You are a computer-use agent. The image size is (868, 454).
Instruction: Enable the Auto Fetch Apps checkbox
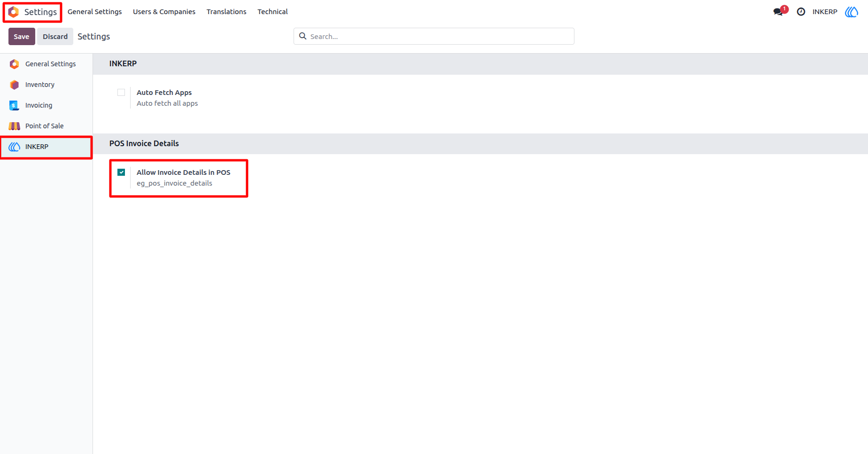(121, 93)
